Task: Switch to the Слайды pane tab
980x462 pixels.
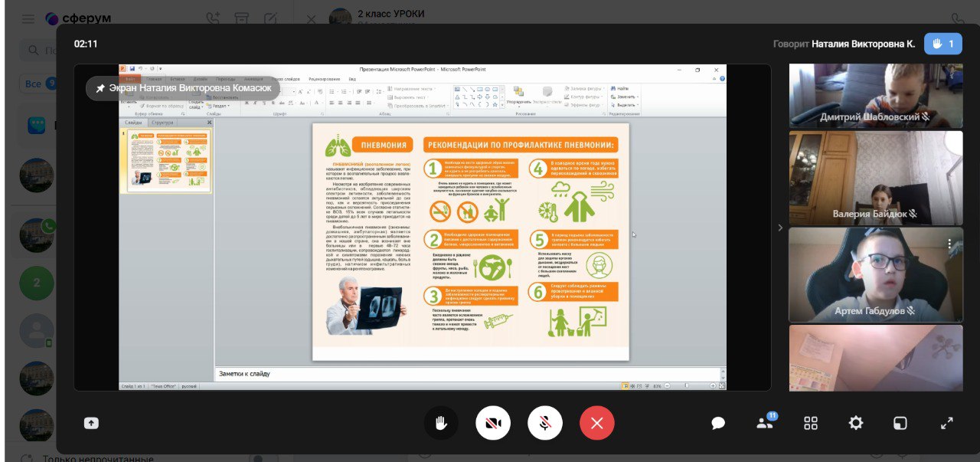Action: pos(133,123)
